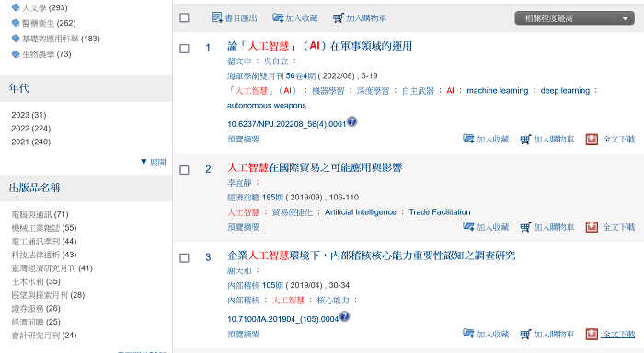This screenshot has width=644, height=353.
Task: Filter by publication 證券服務 (26)
Action: click(36, 308)
